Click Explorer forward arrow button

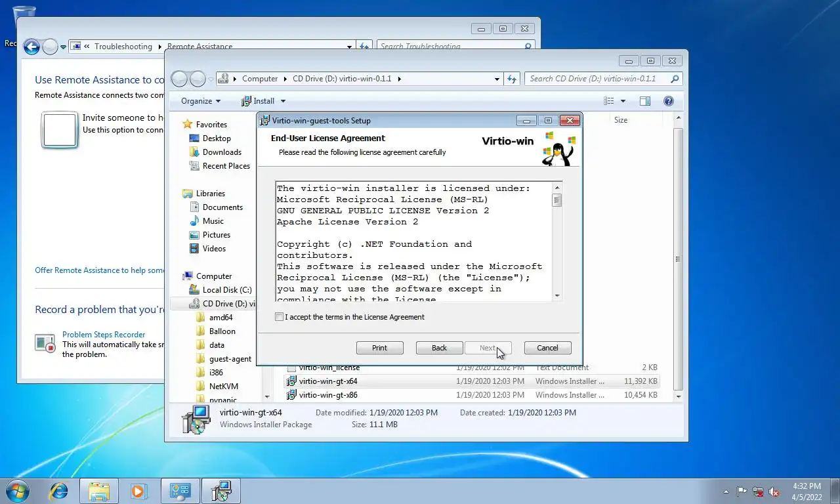click(x=198, y=79)
